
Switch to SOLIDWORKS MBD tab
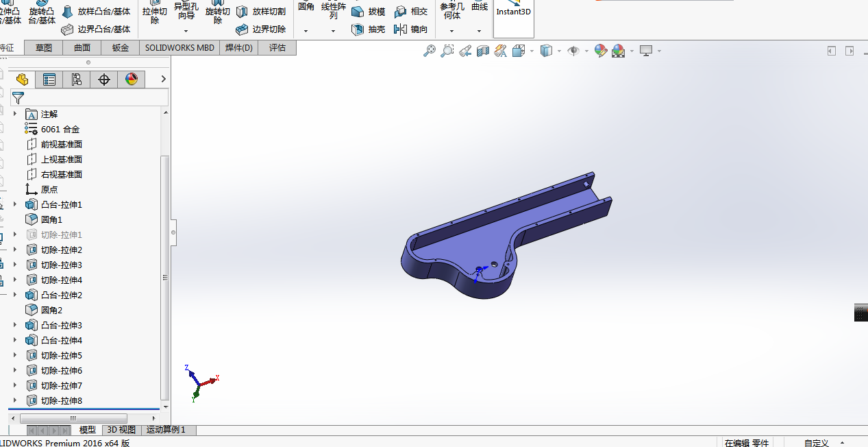179,47
